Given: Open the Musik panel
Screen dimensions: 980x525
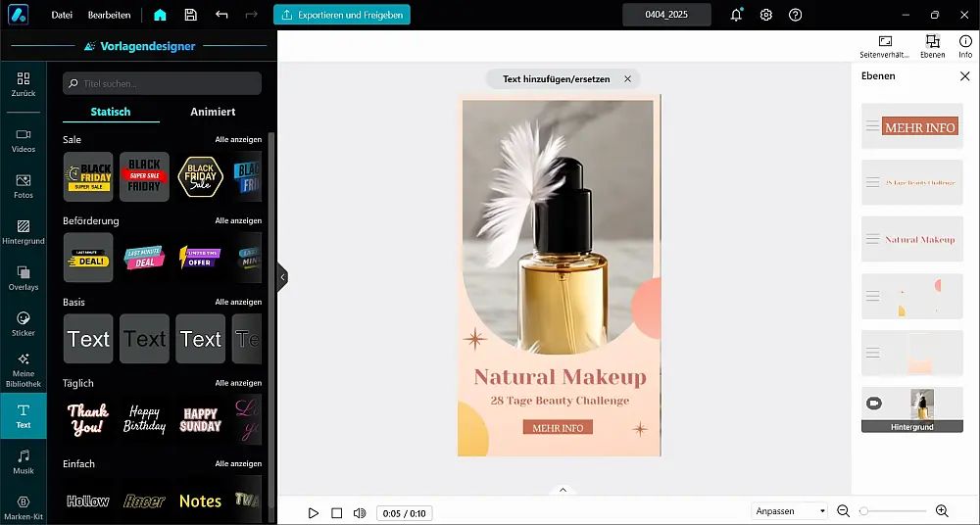Looking at the screenshot, I should tap(24, 461).
